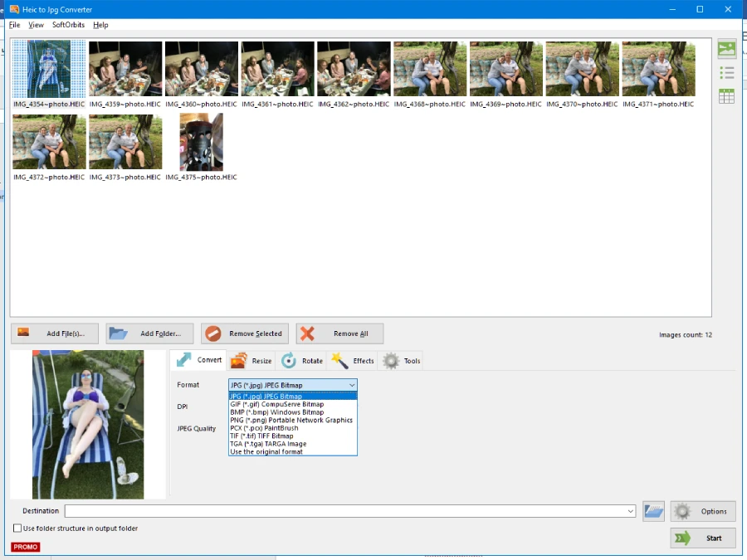The width and height of the screenshot is (747, 560).
Task: Expand the Destination path dropdown arrow
Action: tap(630, 511)
